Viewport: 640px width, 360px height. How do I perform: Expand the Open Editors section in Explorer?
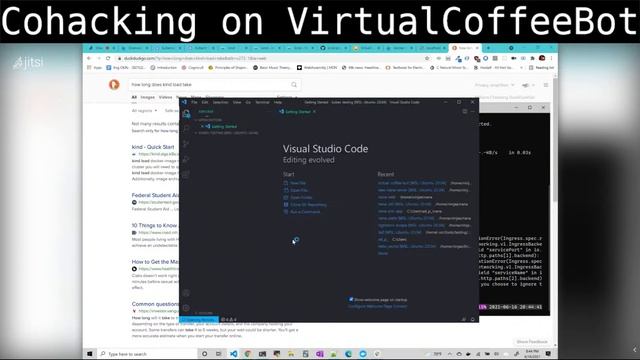(x=210, y=120)
